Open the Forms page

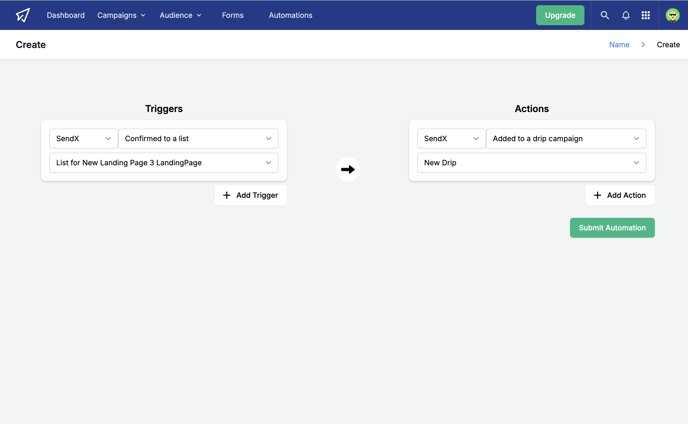coord(233,15)
